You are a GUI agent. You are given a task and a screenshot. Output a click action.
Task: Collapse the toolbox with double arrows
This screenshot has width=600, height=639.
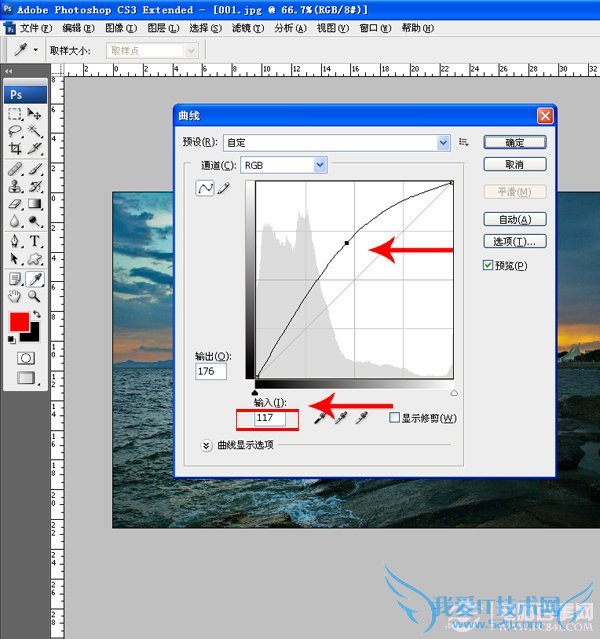coord(8,71)
